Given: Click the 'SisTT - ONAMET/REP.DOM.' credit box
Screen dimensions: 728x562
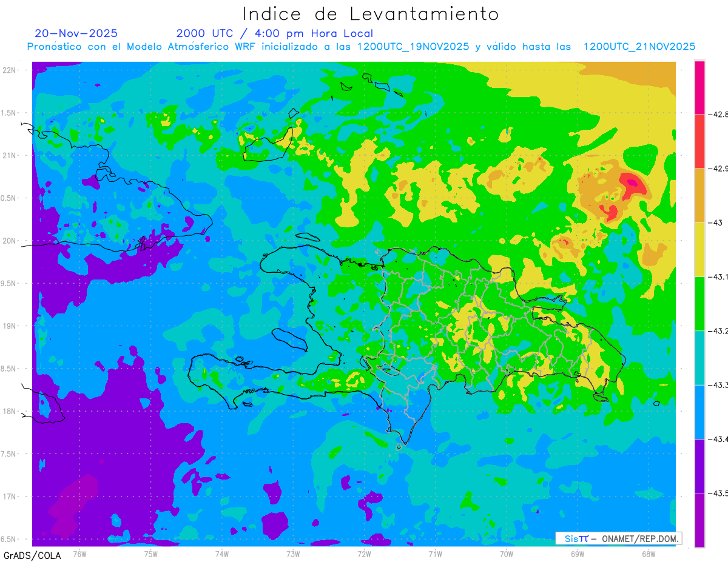Looking at the screenshot, I should pyautogui.click(x=618, y=538).
